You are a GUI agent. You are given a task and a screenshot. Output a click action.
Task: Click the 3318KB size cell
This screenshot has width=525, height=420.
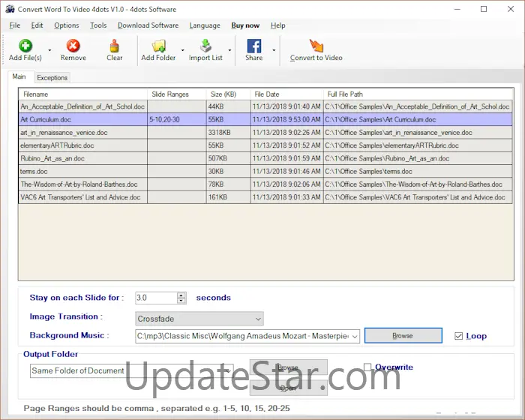tap(228, 133)
